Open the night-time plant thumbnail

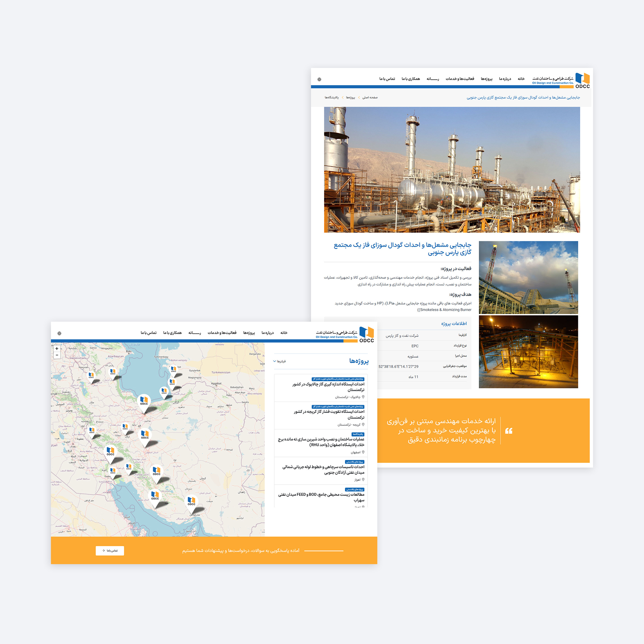[528, 352]
